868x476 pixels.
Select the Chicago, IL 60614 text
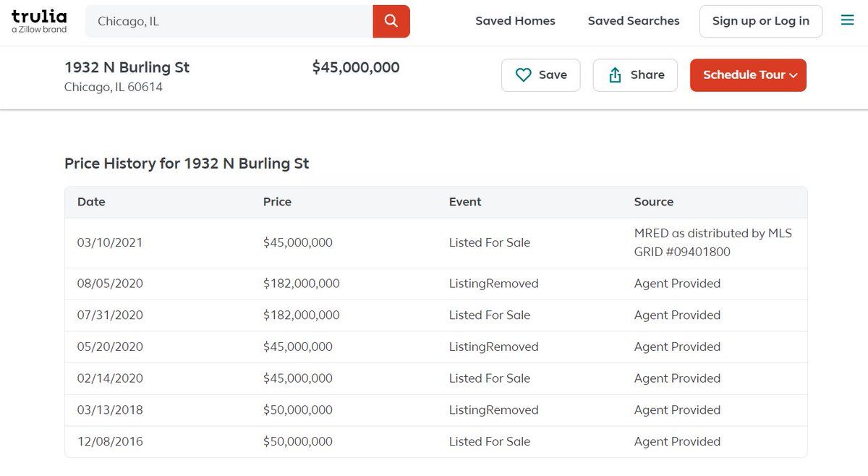click(x=114, y=87)
